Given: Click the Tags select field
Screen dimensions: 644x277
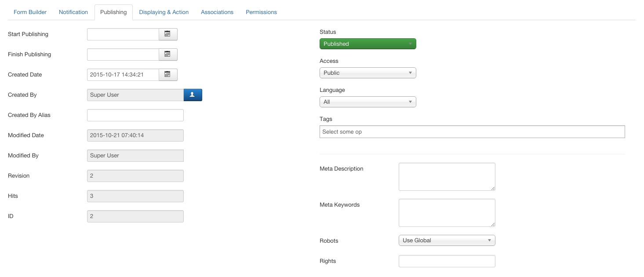Looking at the screenshot, I should click(472, 132).
